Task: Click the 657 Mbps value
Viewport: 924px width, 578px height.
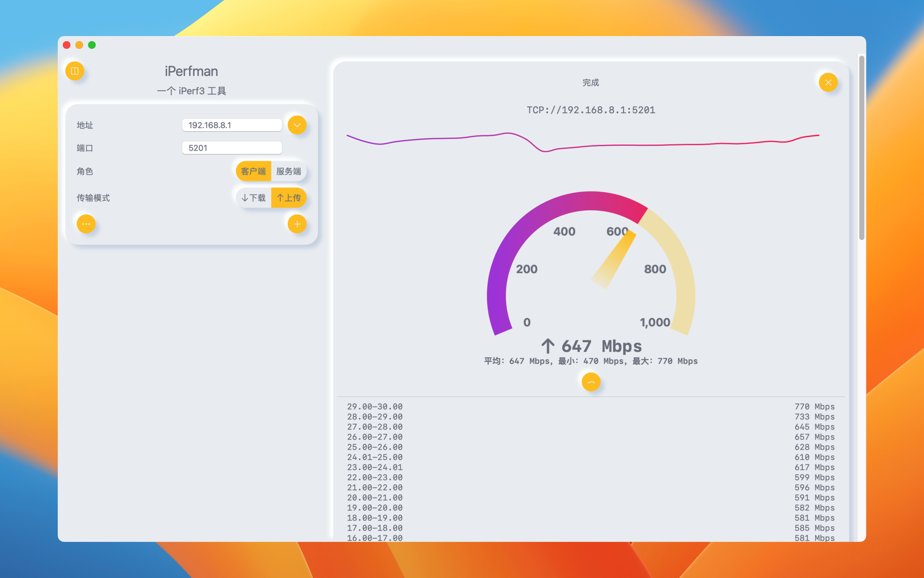Action: coord(814,437)
